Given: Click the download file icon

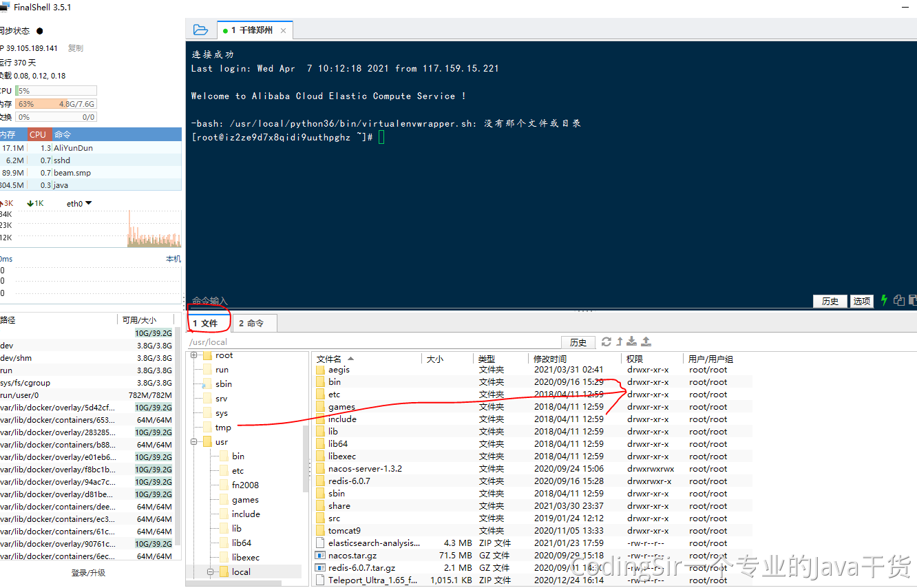Looking at the screenshot, I should click(x=632, y=342).
